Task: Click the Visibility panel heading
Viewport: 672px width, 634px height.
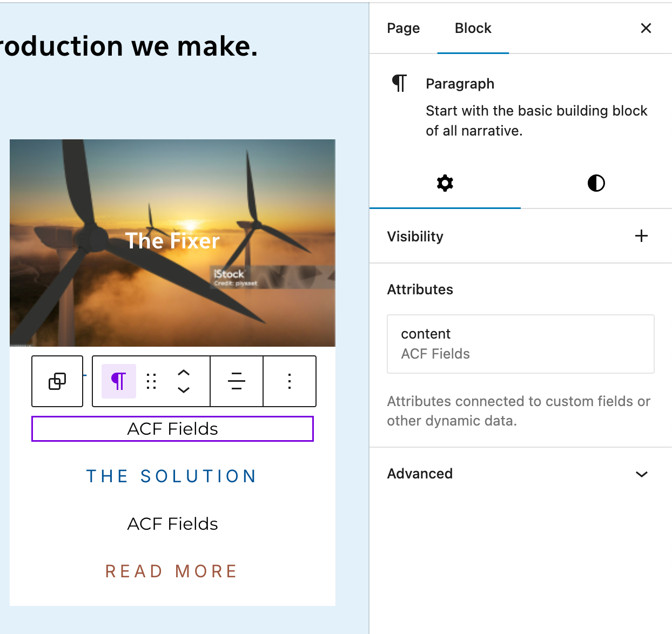Action: (415, 237)
